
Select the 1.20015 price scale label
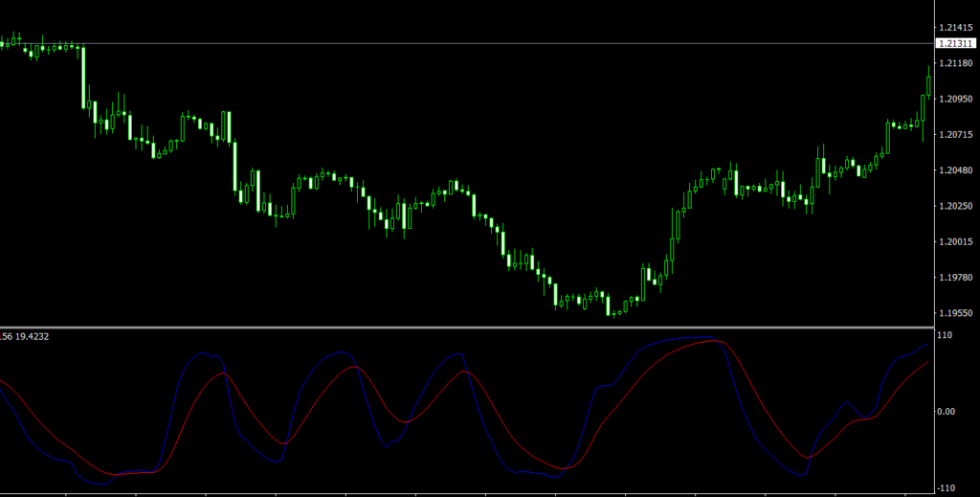coord(956,241)
